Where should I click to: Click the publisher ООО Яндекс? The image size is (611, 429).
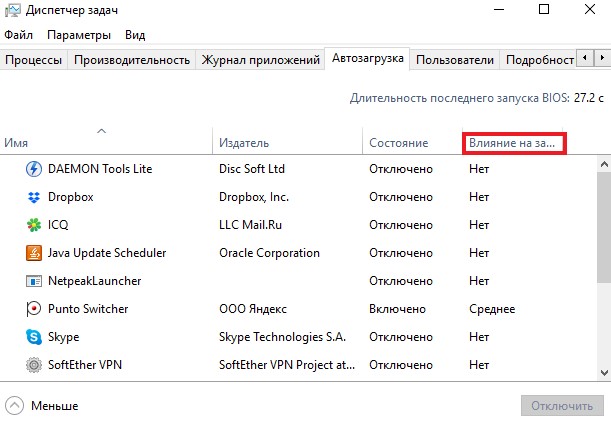click(x=253, y=309)
